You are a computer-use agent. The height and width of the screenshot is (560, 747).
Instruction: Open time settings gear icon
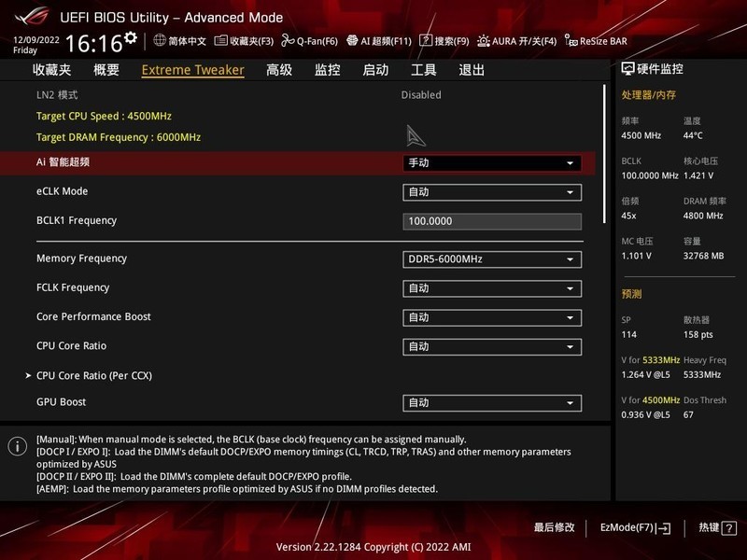tap(131, 37)
